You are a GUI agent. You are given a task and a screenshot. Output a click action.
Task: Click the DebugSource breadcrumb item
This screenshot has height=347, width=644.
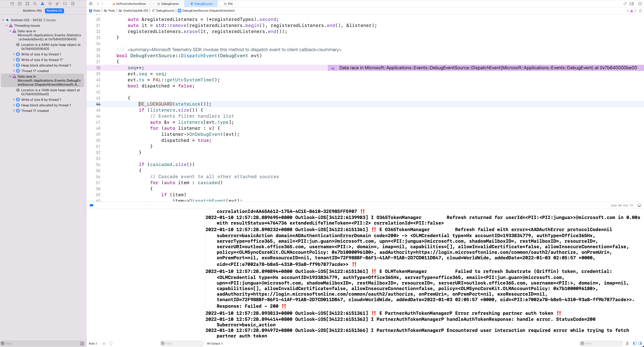click(165, 11)
